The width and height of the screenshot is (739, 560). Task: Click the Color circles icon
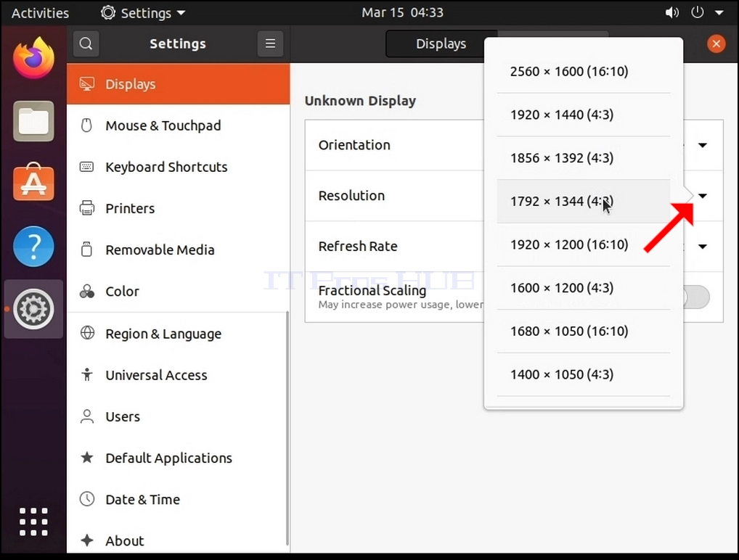point(86,292)
